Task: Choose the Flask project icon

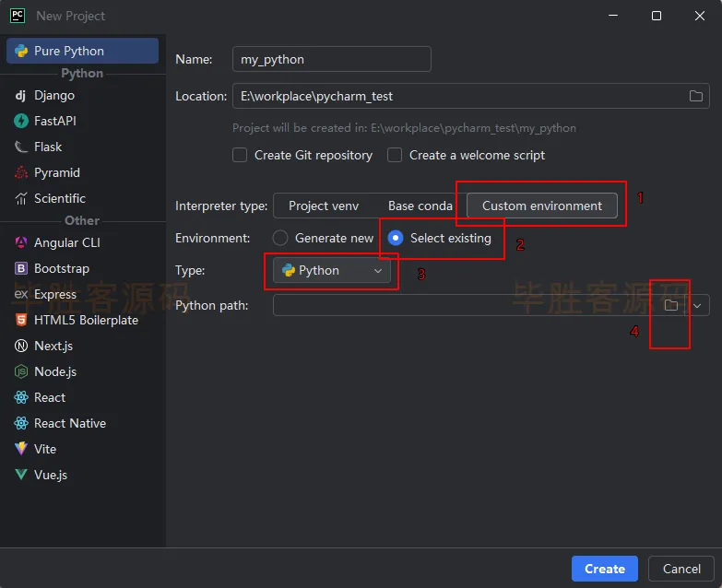Action: click(20, 147)
